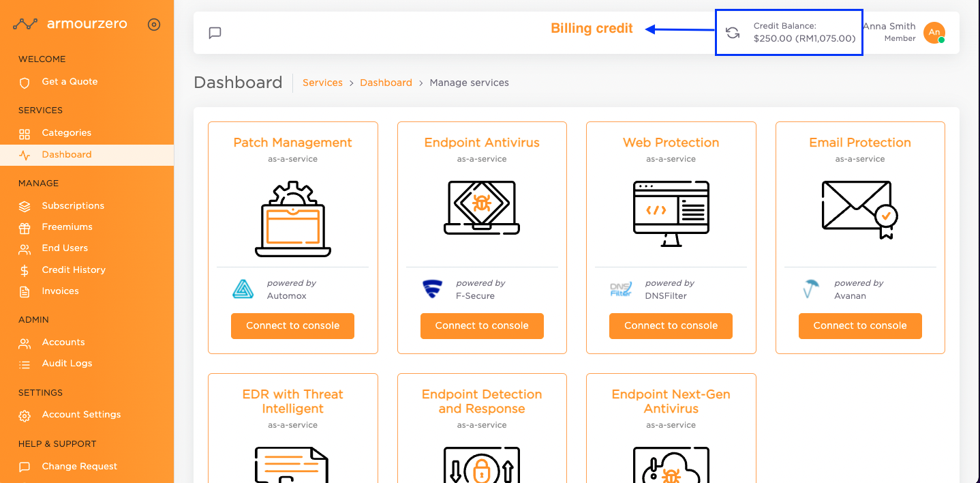The height and width of the screenshot is (483, 980).
Task: Click the Endpoint Next-Gen Antivirus title
Action: tap(671, 402)
